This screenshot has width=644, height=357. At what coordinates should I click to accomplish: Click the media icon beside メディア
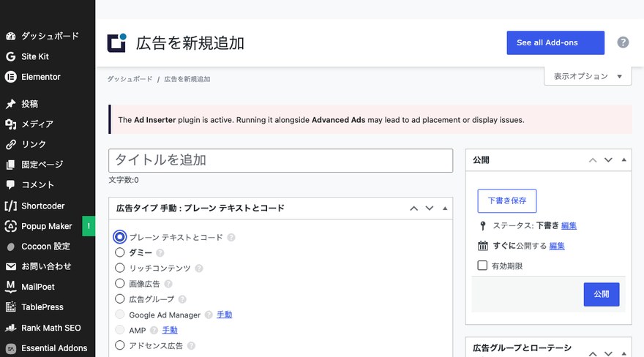pos(11,124)
